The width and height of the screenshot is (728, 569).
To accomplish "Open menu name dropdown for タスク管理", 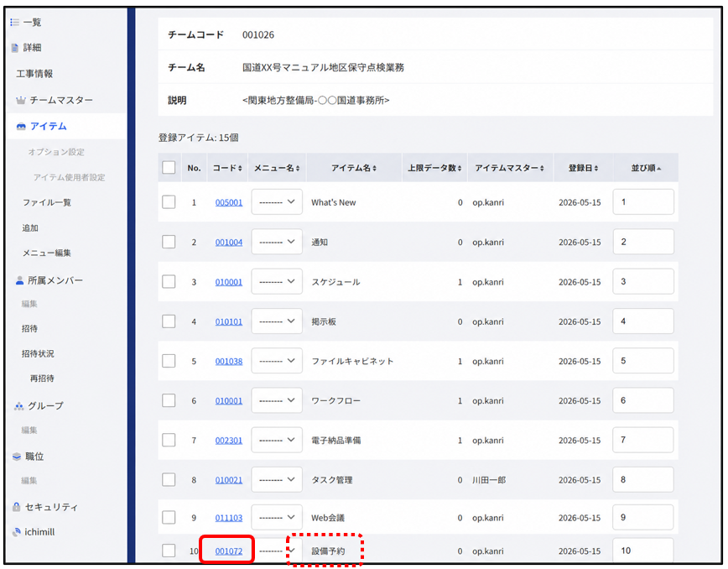I will (277, 479).
